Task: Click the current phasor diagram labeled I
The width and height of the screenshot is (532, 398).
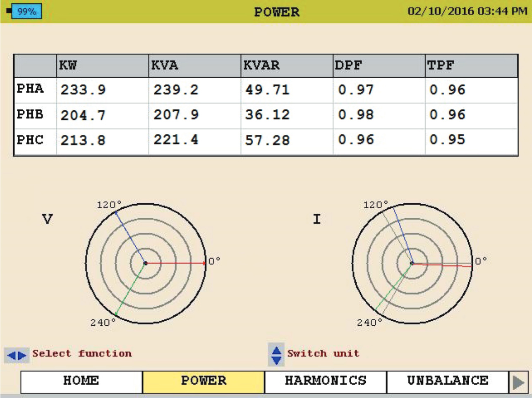Action: click(x=412, y=263)
